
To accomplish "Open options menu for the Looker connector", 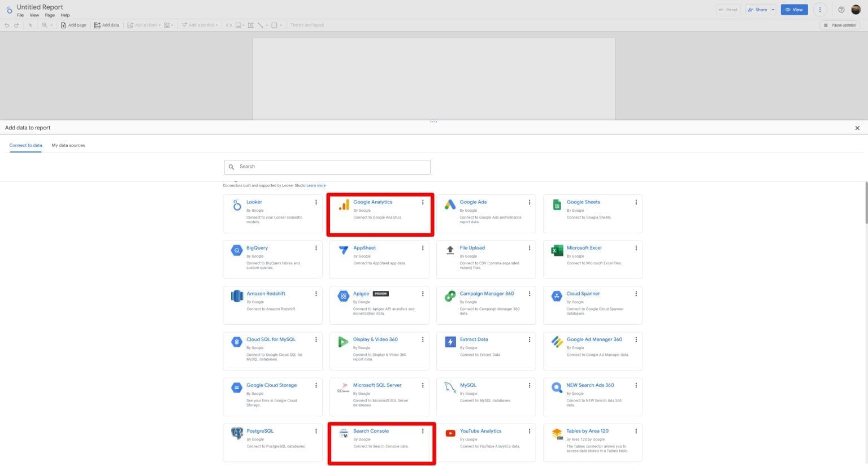I will tap(316, 202).
